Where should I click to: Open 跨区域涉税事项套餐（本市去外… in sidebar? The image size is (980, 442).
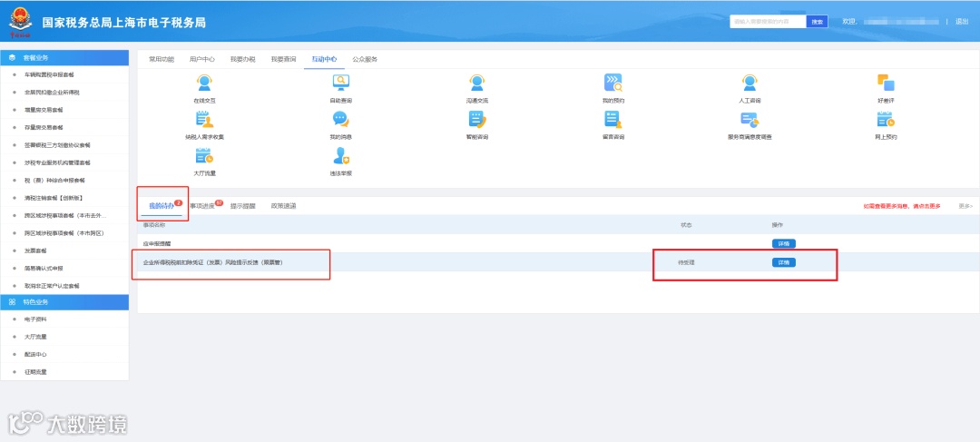coord(65,216)
